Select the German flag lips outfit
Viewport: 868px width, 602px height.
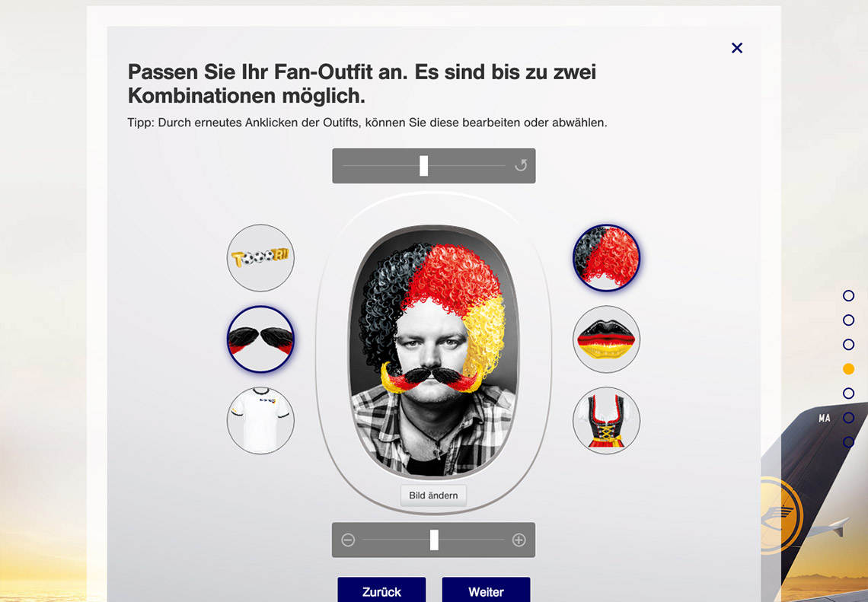coord(606,339)
